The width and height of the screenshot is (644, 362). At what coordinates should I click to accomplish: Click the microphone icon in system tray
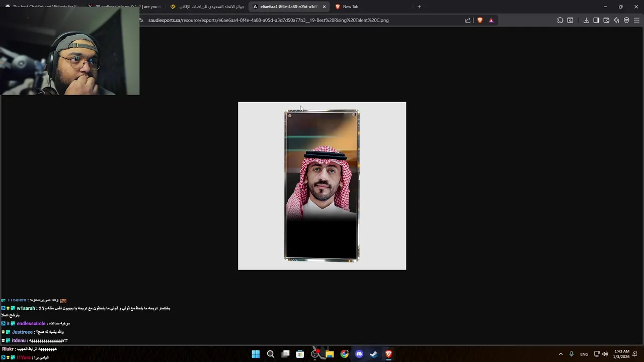pos(572,354)
